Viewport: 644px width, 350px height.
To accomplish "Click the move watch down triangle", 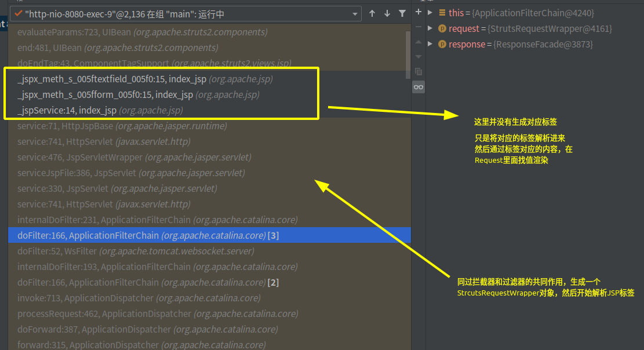I will (419, 57).
